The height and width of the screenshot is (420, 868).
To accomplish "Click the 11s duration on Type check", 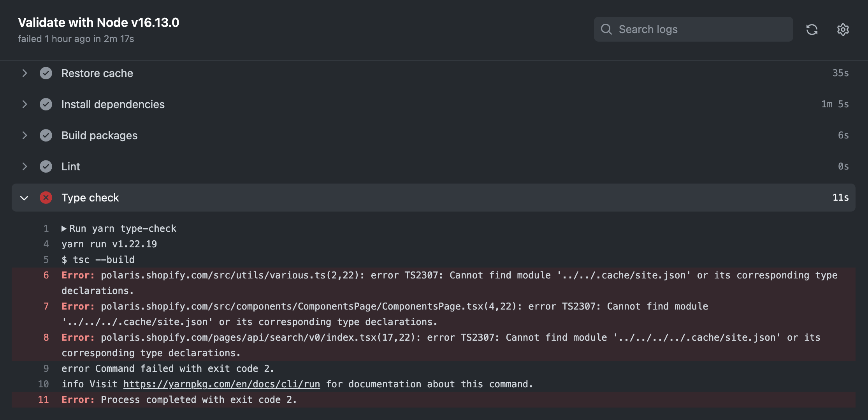I will pyautogui.click(x=840, y=198).
